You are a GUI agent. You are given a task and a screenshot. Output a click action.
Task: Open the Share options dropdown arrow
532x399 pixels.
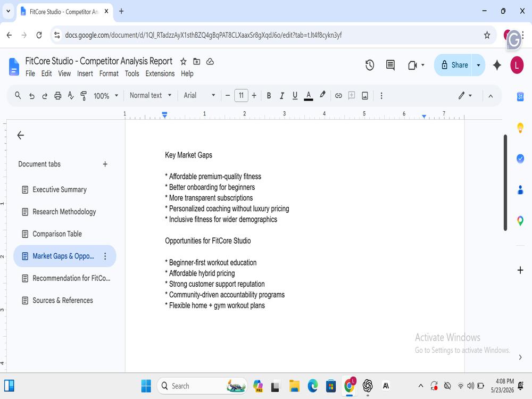pos(478,65)
